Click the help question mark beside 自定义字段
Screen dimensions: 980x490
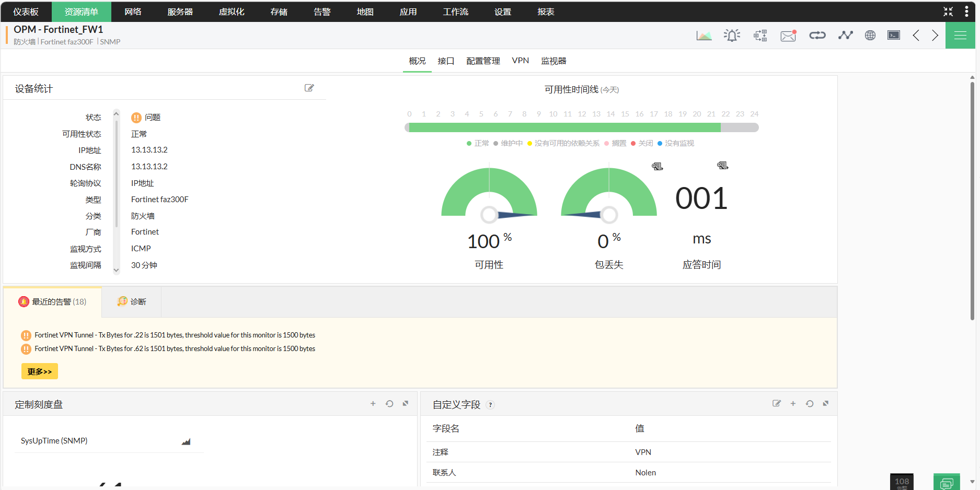coord(490,405)
